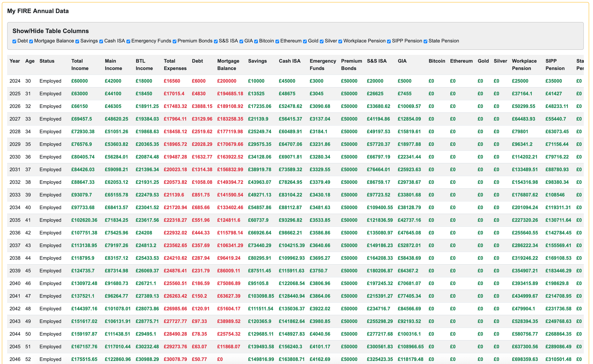Select the 2024 Total Income cell £60000

79,81
